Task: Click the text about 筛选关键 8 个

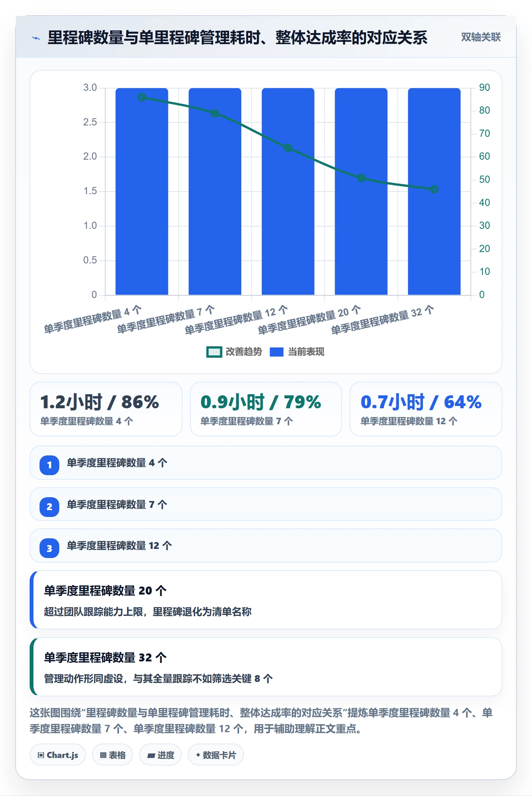Action: [x=158, y=679]
